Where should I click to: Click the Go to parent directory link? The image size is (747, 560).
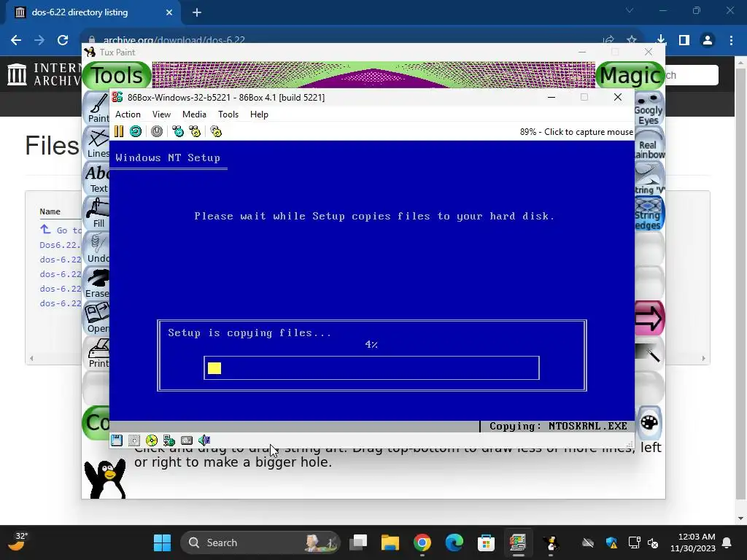point(61,230)
